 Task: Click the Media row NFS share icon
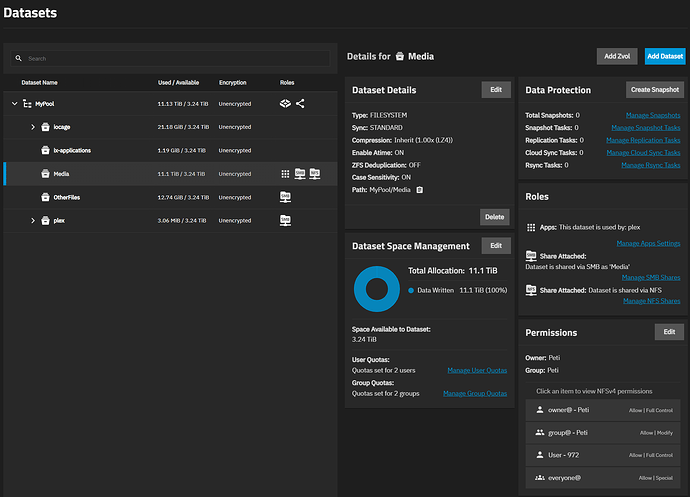click(x=315, y=173)
